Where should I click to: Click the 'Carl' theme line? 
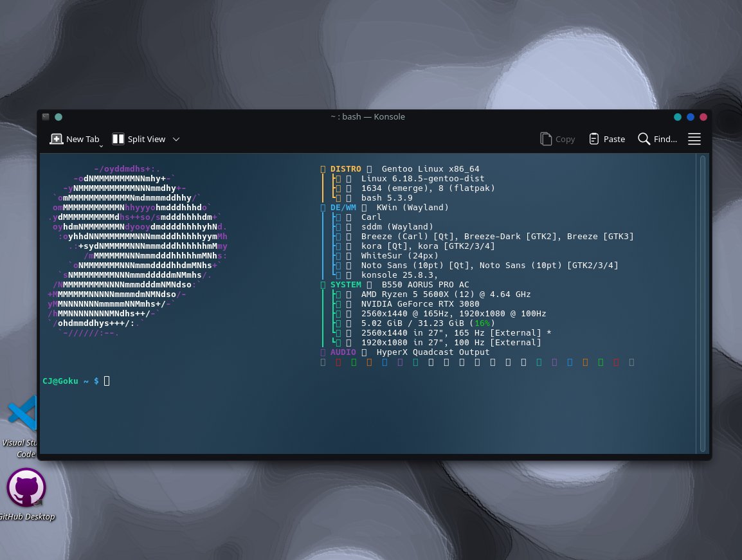(371, 217)
